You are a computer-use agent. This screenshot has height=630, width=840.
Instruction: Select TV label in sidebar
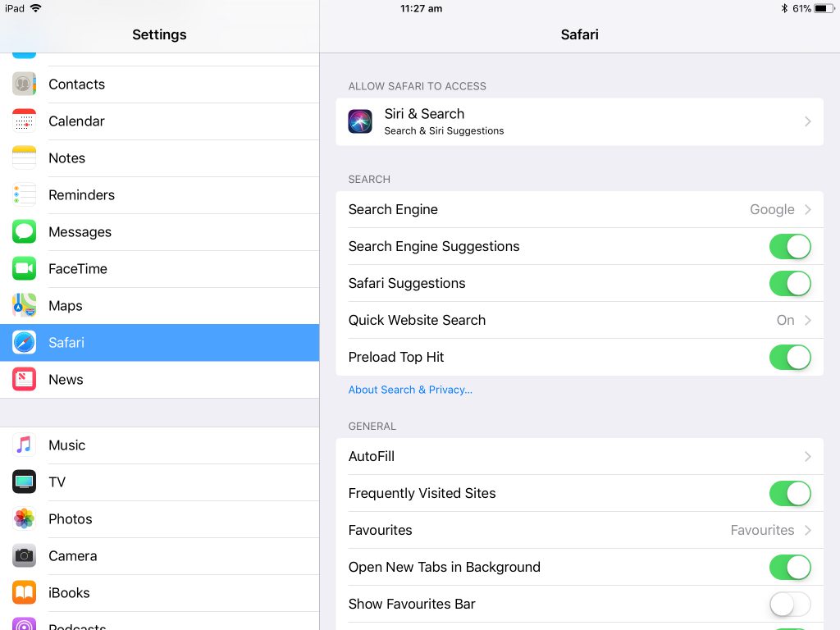pyautogui.click(x=57, y=482)
